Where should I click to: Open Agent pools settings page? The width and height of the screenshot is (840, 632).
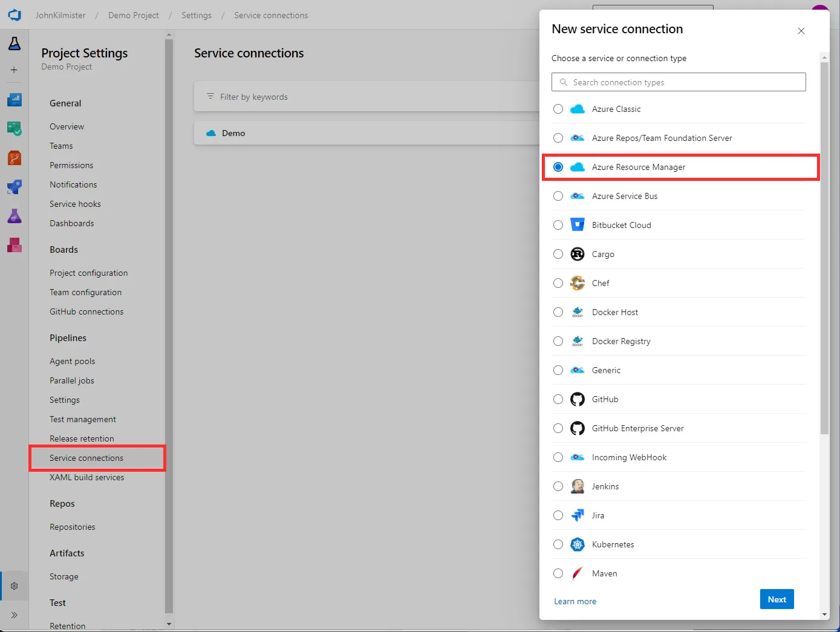[73, 361]
